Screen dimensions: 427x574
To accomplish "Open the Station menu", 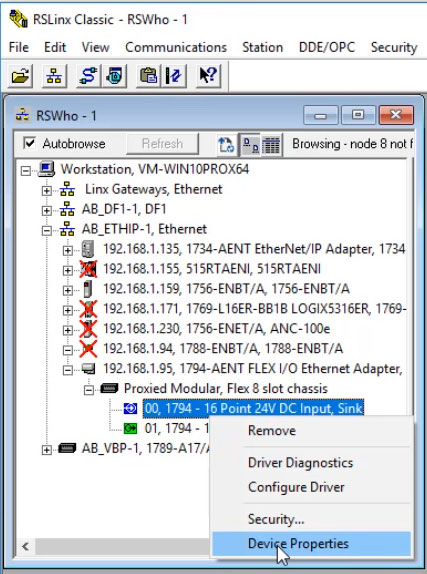I will [263, 47].
